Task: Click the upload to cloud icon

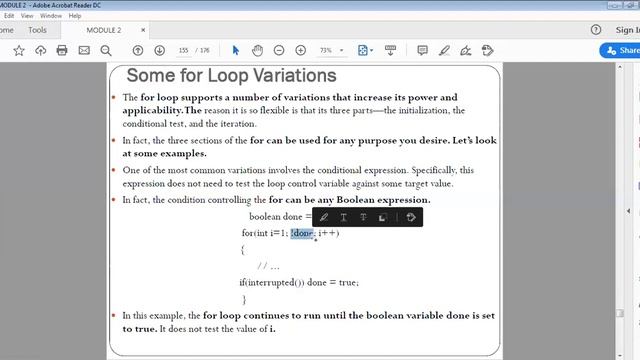Action: (x=40, y=51)
